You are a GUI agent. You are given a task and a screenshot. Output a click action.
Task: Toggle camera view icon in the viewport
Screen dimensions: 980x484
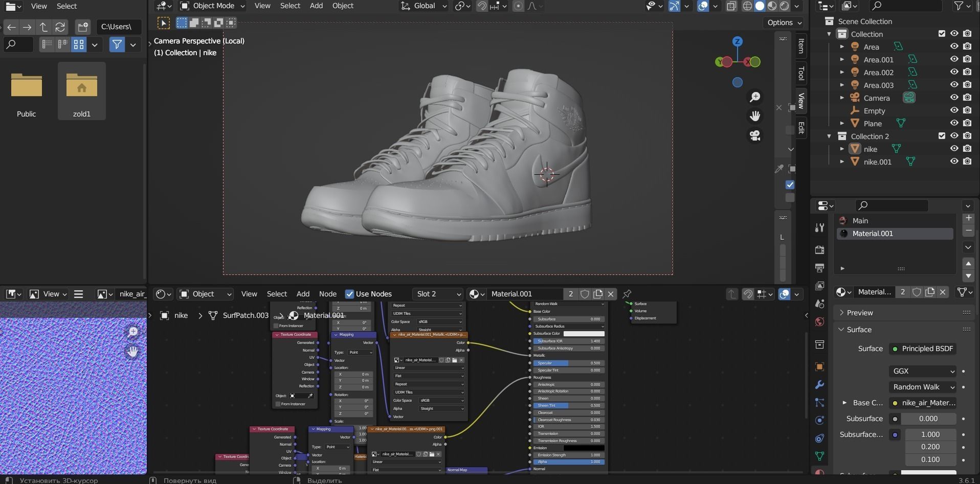755,135
